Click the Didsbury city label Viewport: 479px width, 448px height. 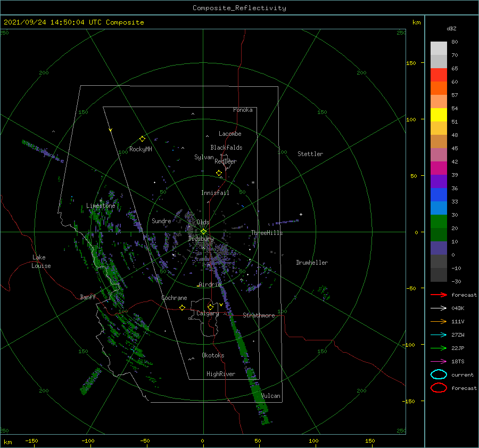pyautogui.click(x=201, y=239)
